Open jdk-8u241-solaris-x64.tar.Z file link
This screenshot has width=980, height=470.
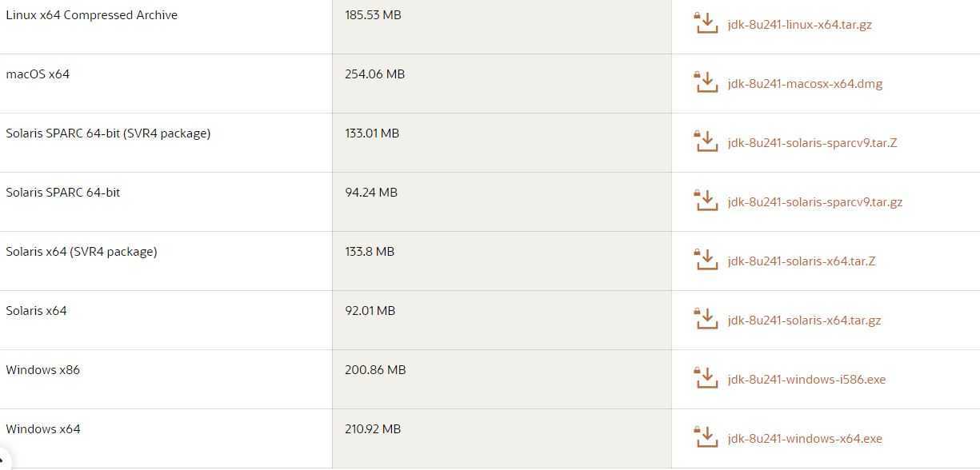tap(802, 261)
